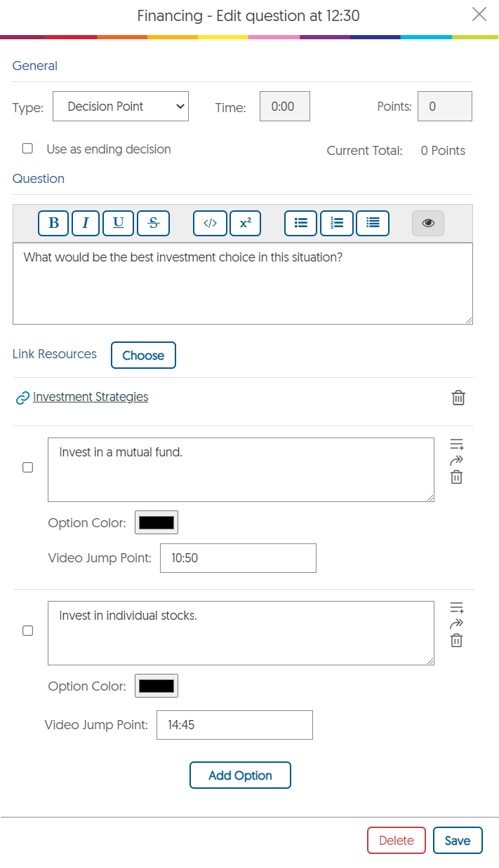Add another answer option
499x868 pixels.
[x=240, y=775]
